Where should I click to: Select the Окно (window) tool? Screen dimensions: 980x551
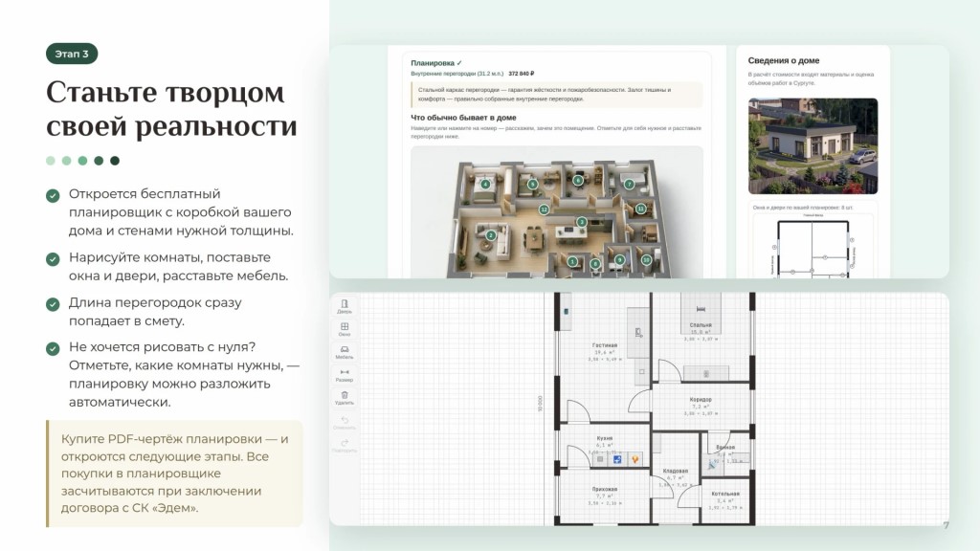[345, 329]
